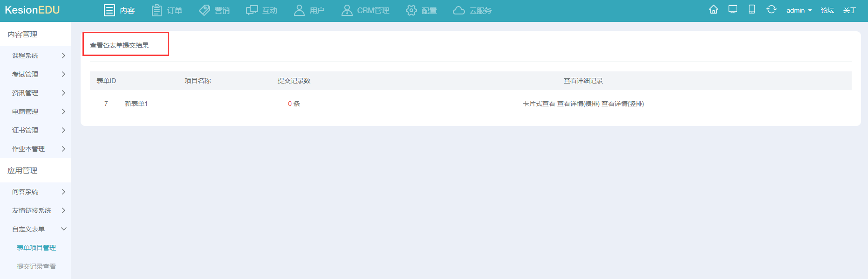Click the home icon in top bar
Image resolution: width=868 pixels, height=279 pixels.
[x=713, y=10]
